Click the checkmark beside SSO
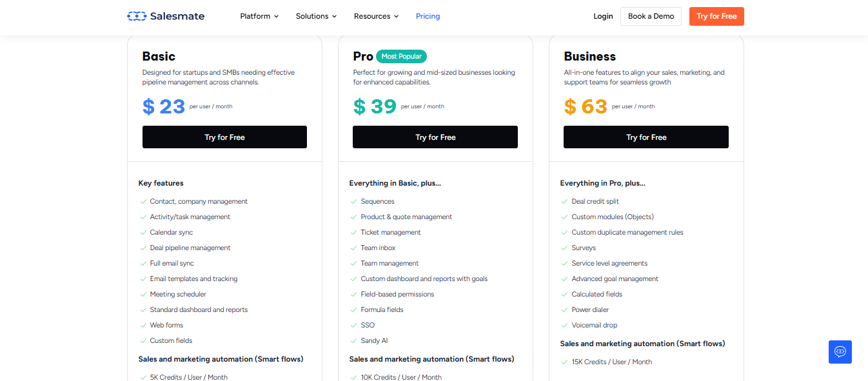Viewport: 868px width, 381px height. (353, 325)
